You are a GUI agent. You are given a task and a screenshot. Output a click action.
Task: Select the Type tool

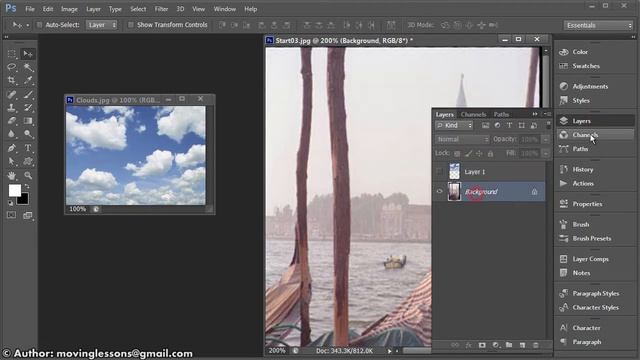tap(28, 148)
